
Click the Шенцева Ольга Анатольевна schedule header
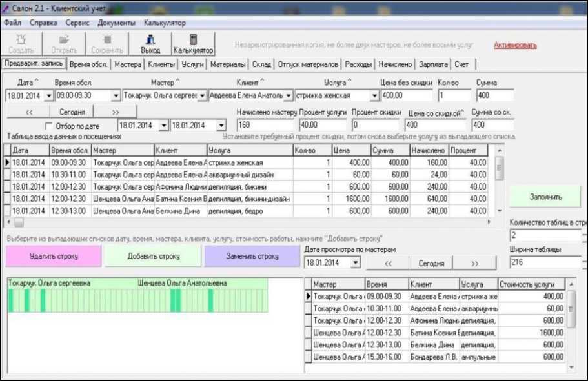pyautogui.click(x=182, y=284)
